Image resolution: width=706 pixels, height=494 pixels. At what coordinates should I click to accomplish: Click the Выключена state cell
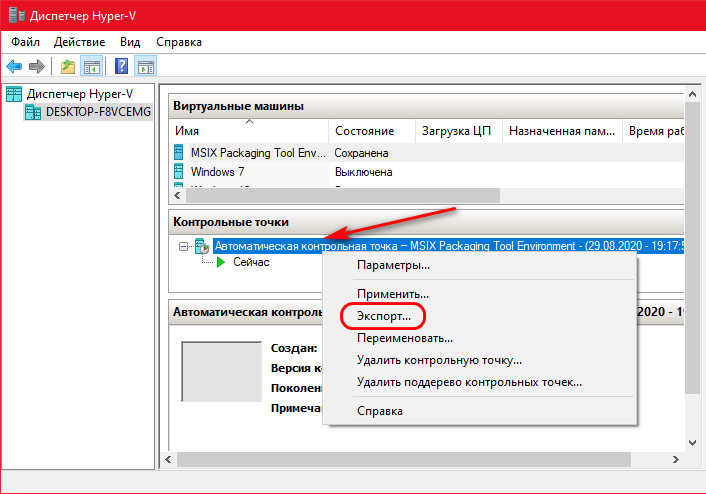pos(363,172)
